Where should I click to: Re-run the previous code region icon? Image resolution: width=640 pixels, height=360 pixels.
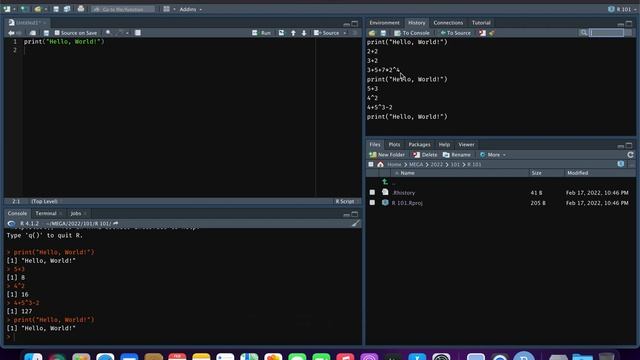281,33
